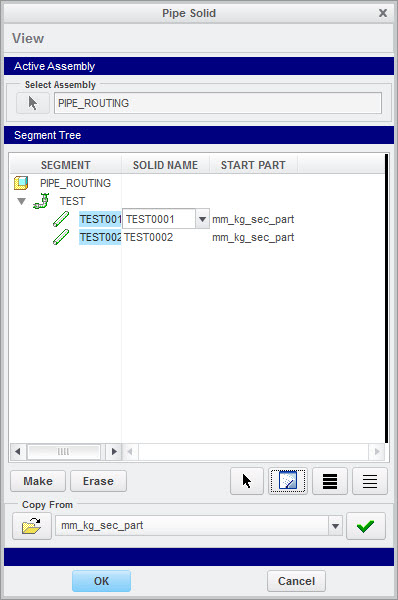Click the PIPE_ROUTING assembly name field
Screen dimensions: 398x600
218,103
